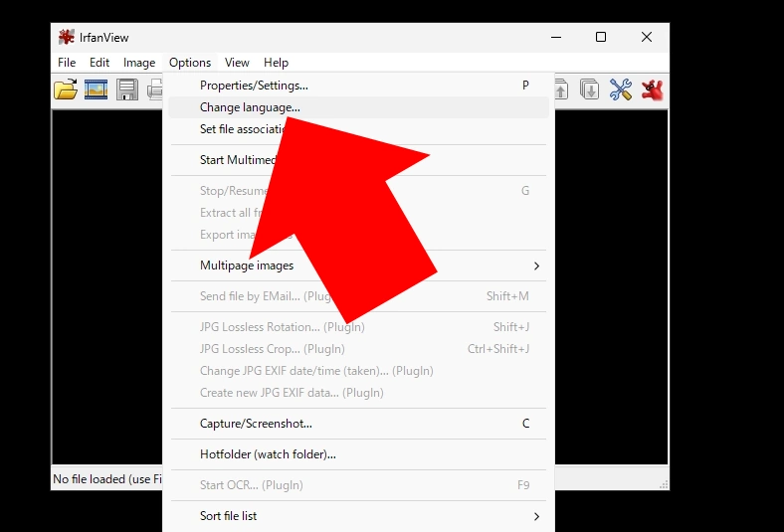Expand the Multipage images submenu
Viewport: 784px width, 532px height.
358,266
